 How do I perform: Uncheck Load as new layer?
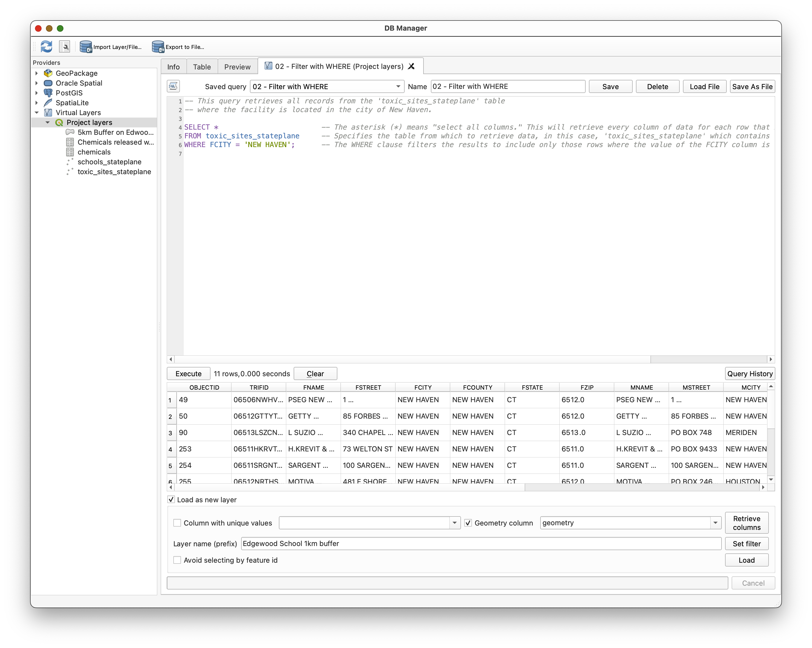point(171,500)
